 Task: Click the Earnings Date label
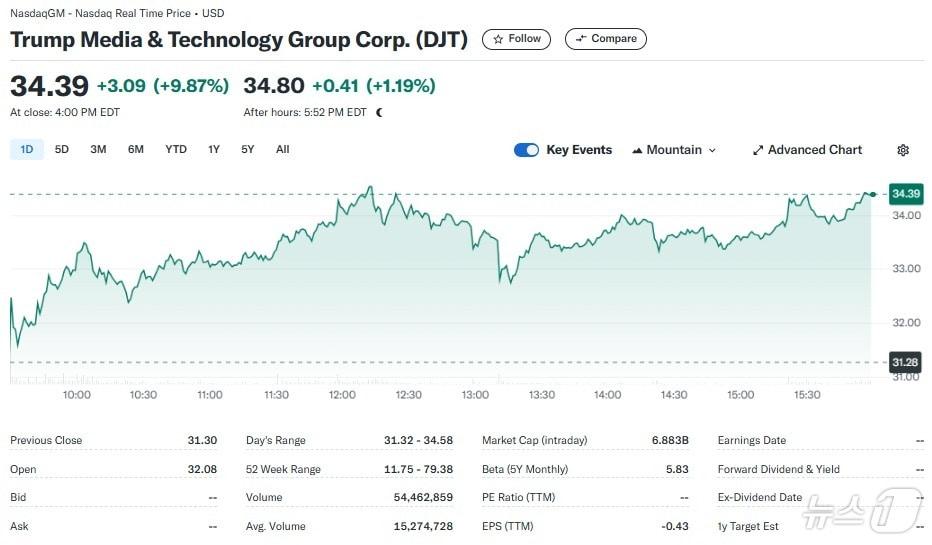point(751,440)
